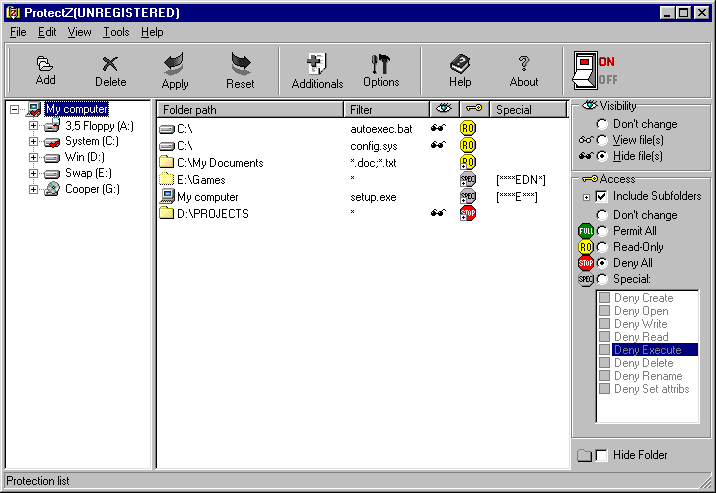Click hidden glasses icon in config.sys row
Screen dimensions: 716x493
point(438,145)
